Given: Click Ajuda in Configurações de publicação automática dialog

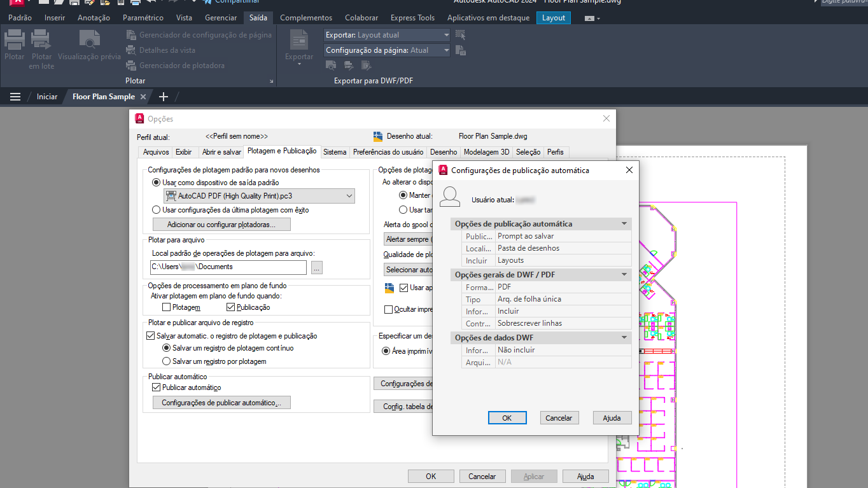Looking at the screenshot, I should pos(612,418).
